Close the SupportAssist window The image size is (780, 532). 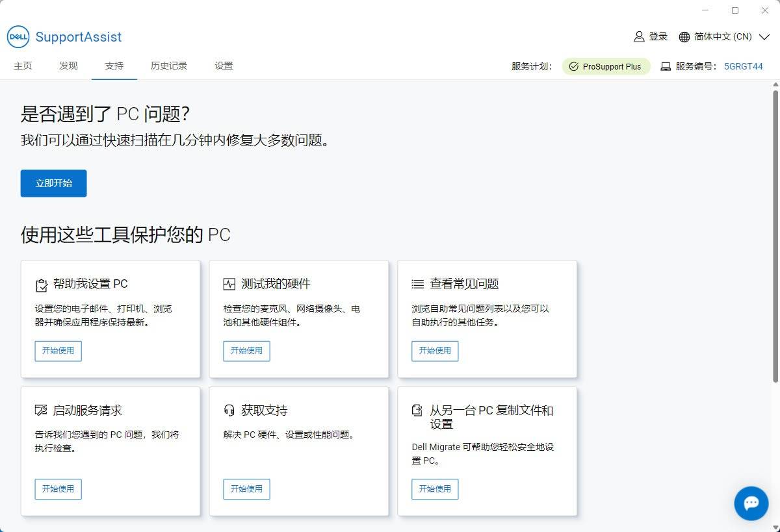(764, 10)
